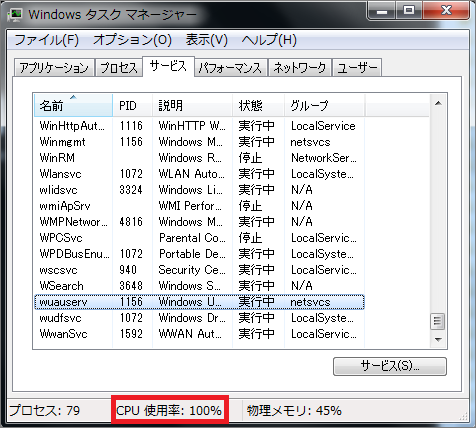
Task: Select the wscsvc service row
Action: [199, 270]
